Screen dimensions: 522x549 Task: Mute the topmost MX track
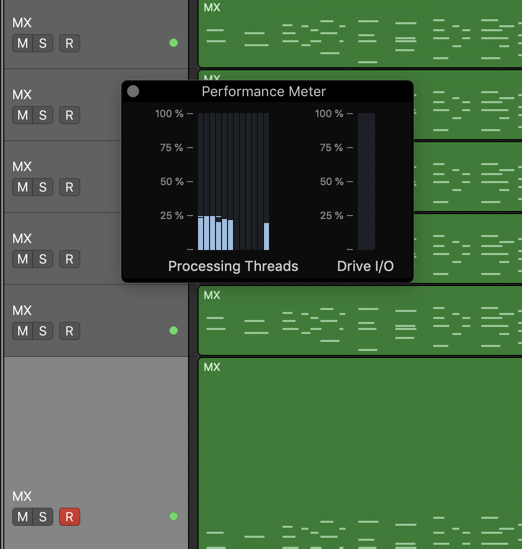pos(22,43)
